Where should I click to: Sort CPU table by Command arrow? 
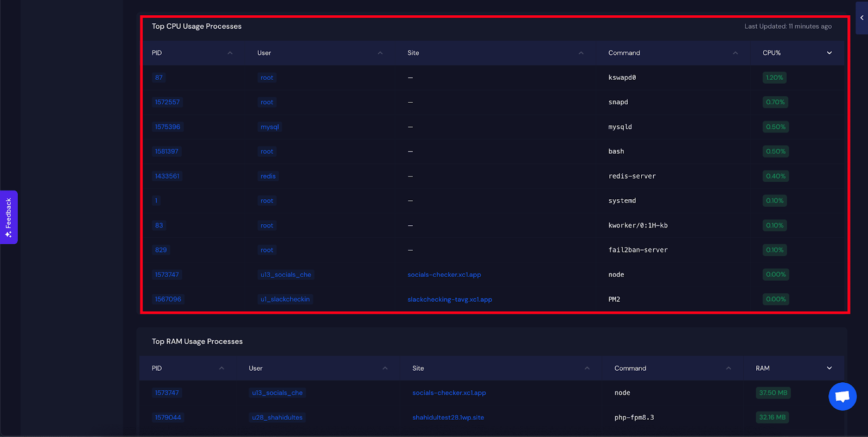coord(735,53)
